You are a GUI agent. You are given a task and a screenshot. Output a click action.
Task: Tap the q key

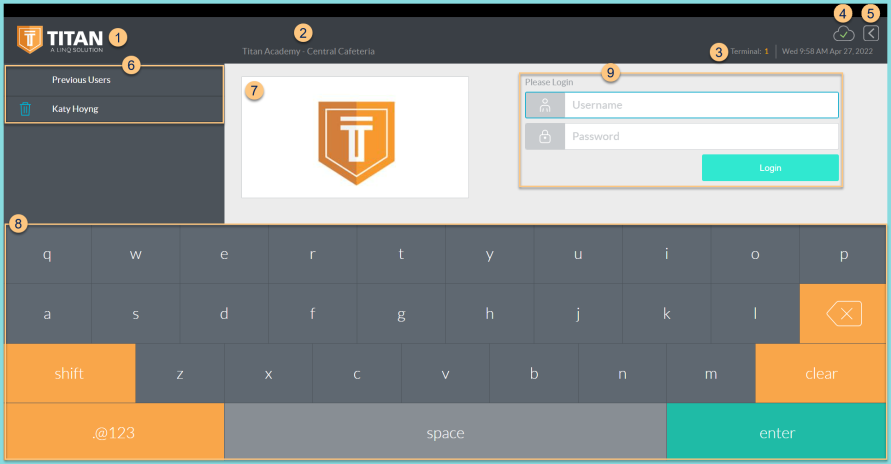coord(48,254)
